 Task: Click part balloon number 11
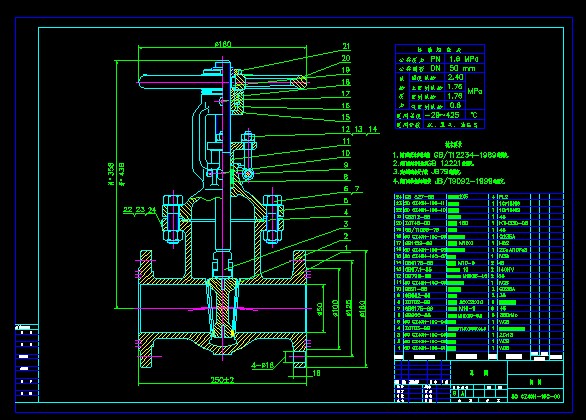click(346, 141)
